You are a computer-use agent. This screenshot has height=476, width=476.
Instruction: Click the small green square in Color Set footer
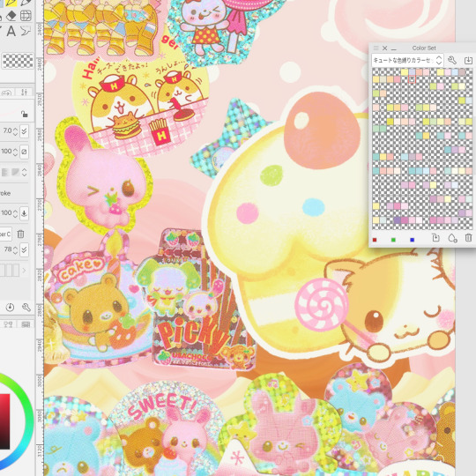point(393,240)
